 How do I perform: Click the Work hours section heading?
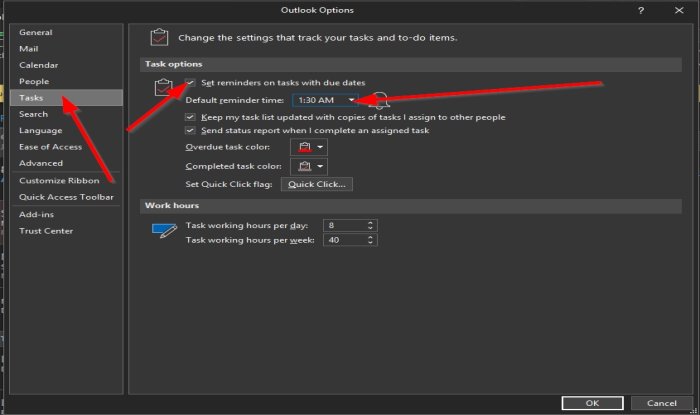pos(172,206)
